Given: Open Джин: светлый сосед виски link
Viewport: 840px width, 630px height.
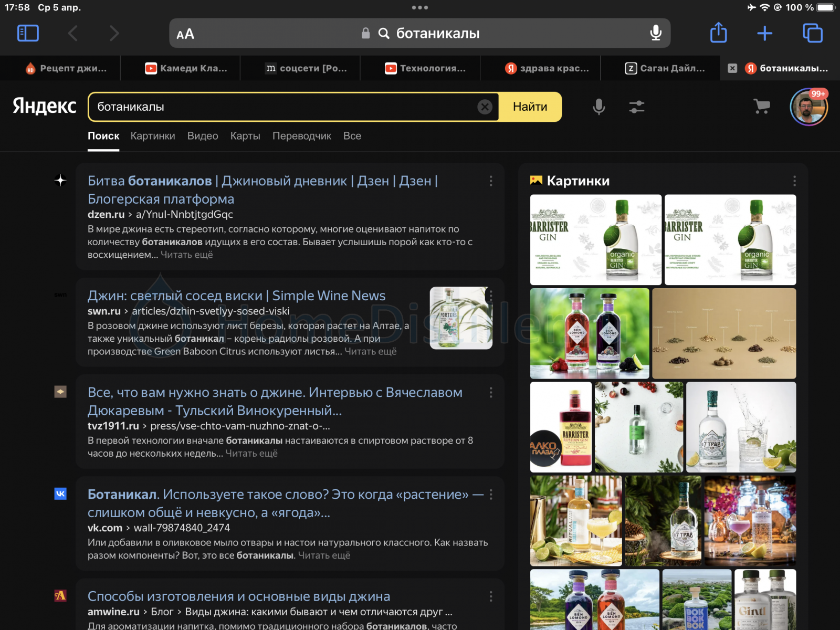Looking at the screenshot, I should [236, 296].
